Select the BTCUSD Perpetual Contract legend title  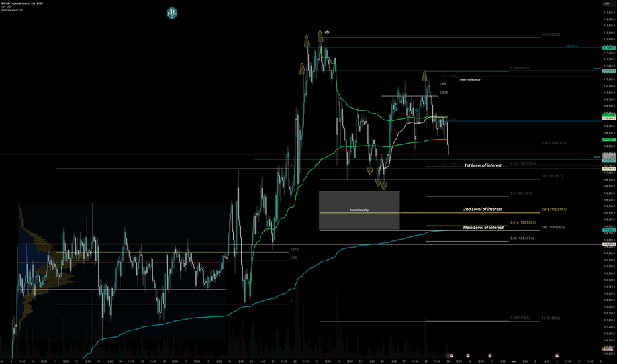pyautogui.click(x=22, y=3)
